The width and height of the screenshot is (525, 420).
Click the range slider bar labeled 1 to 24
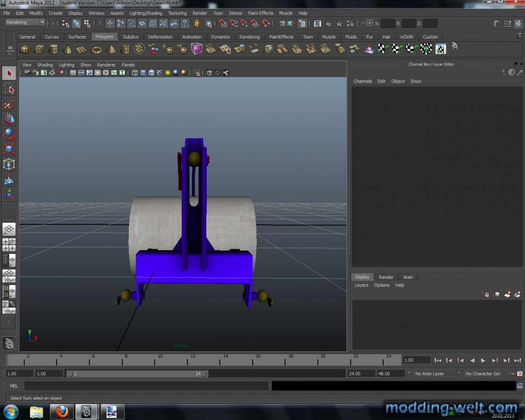[x=137, y=373]
